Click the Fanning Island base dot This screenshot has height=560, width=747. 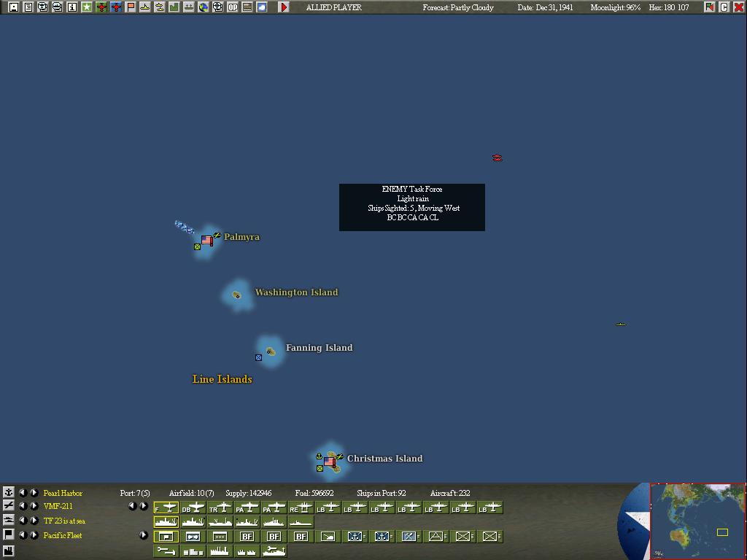pos(270,351)
